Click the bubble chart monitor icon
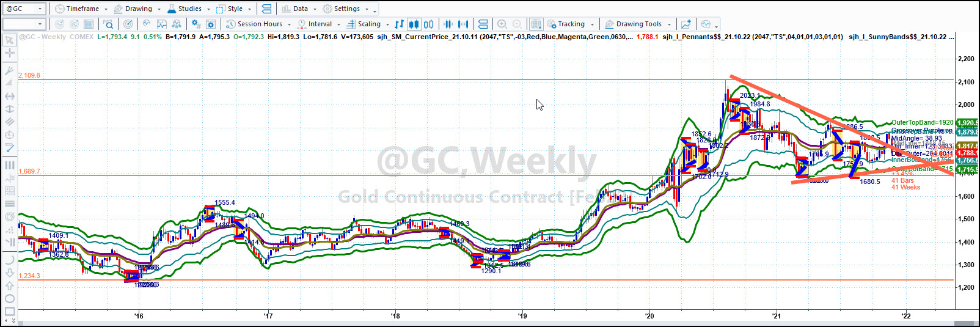Viewport: 980px width, 327px height. [706, 24]
